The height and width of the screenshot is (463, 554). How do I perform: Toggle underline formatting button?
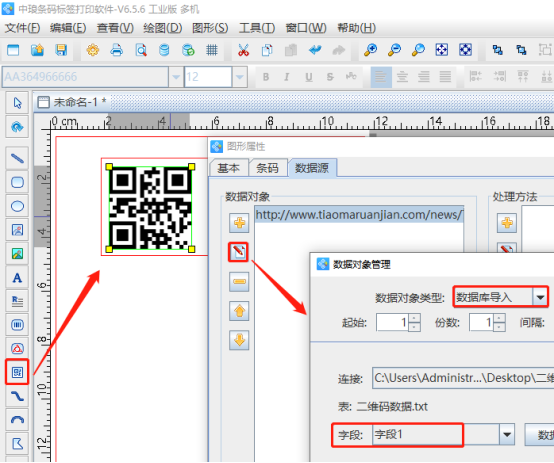point(308,77)
